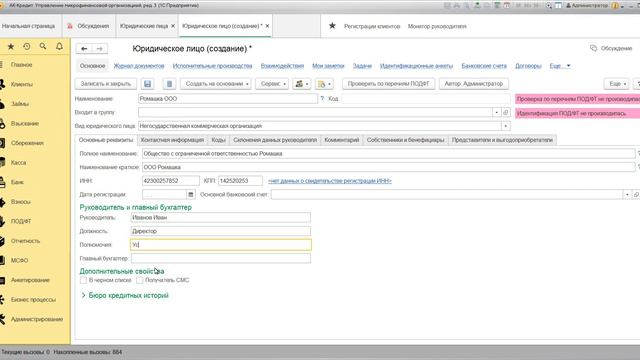The width and height of the screenshot is (640, 360).
Task: Go back with the left arrow
Action: 84,49
